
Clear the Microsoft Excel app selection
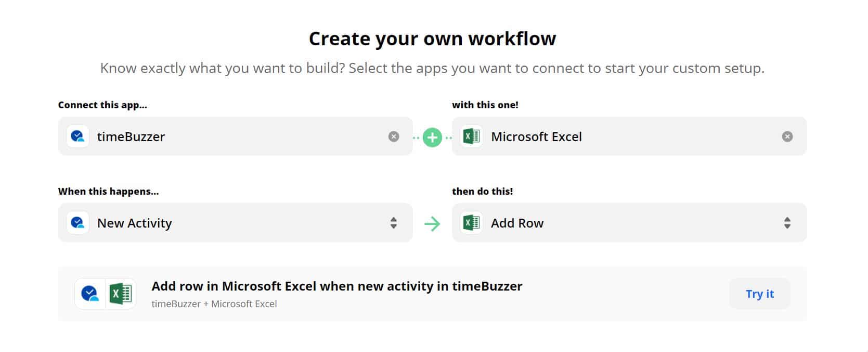[x=787, y=136]
